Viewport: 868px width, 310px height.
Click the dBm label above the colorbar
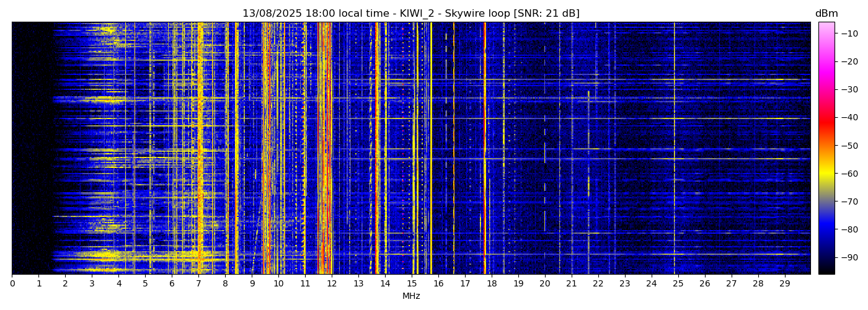pyautogui.click(x=826, y=14)
